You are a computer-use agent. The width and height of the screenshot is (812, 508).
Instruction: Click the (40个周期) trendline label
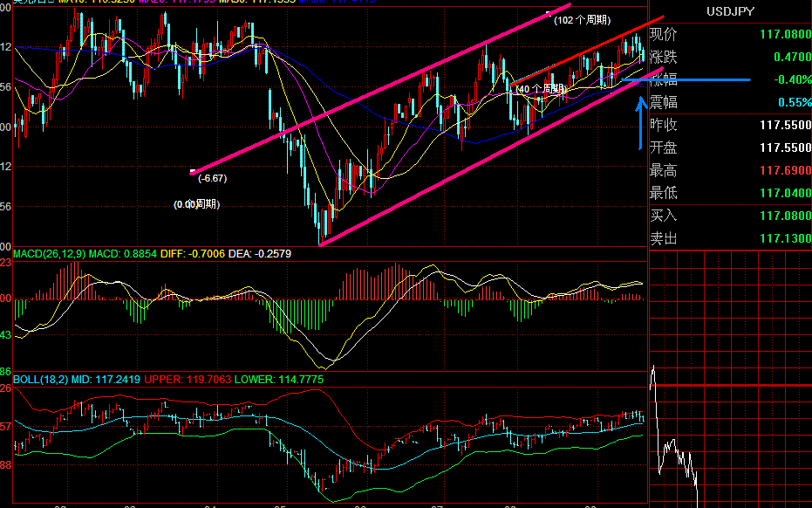(x=542, y=89)
